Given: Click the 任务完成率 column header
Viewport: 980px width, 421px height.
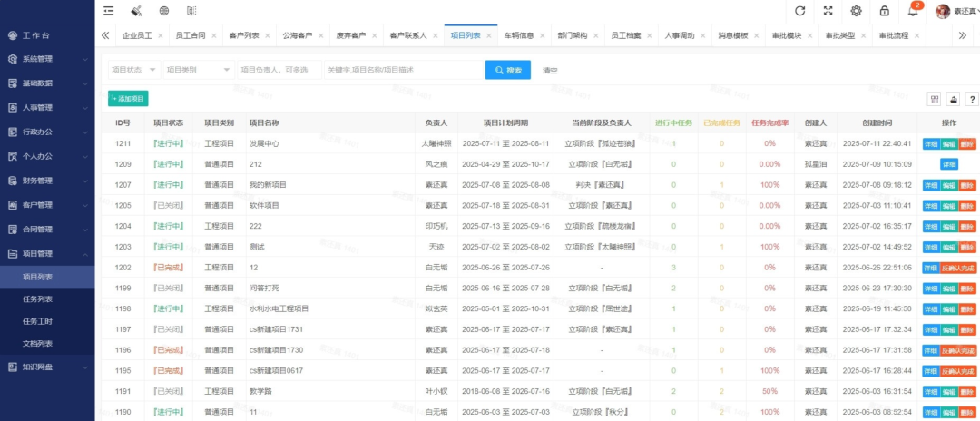Looking at the screenshot, I should 769,123.
